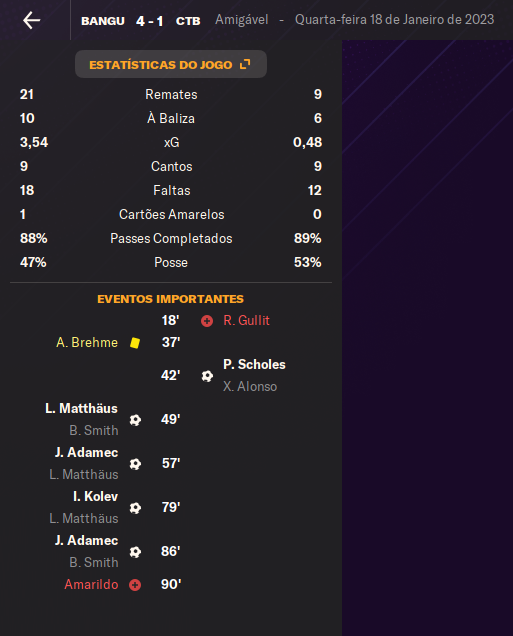Open scorer I. Kolev's profile
This screenshot has width=513, height=636.
(95, 496)
